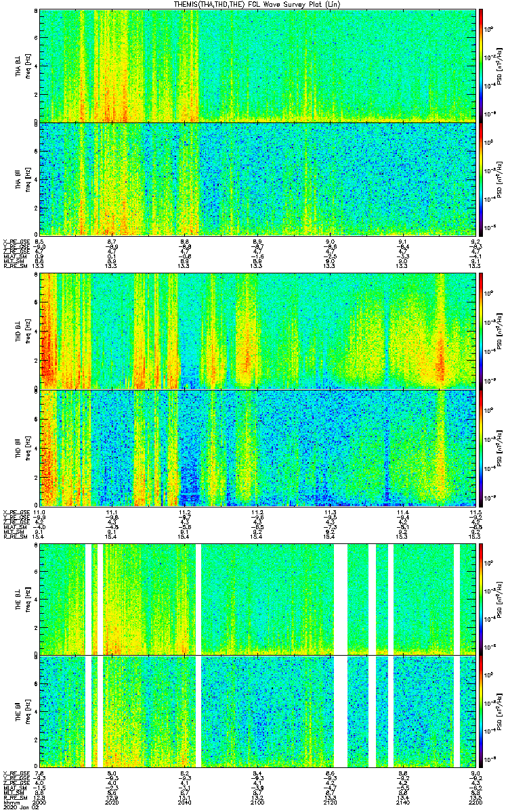Viewport: 508px width, 812px height.
Task: Click the widest white data gap in THE B-perpendicular panel
Action: 340,599
